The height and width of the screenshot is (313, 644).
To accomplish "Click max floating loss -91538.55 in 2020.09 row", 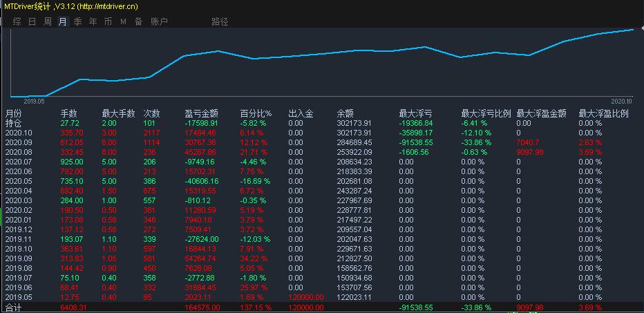I will click(416, 142).
